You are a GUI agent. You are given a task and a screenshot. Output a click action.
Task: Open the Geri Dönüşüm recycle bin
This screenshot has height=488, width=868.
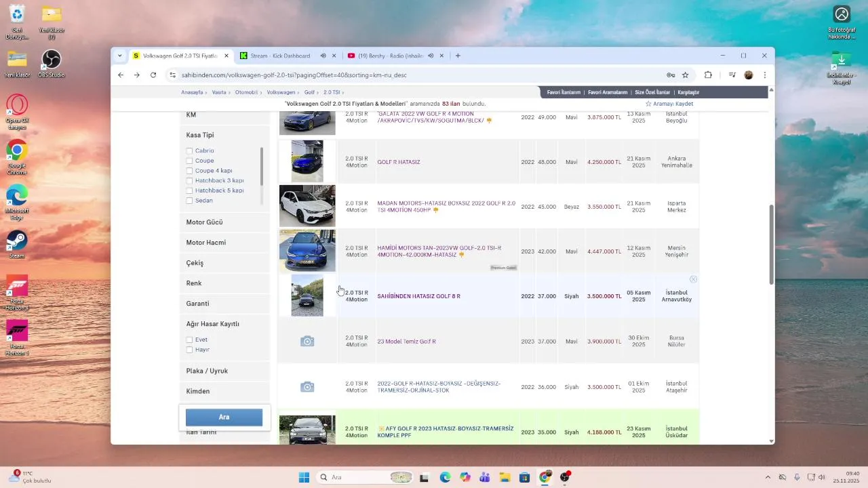(x=17, y=20)
